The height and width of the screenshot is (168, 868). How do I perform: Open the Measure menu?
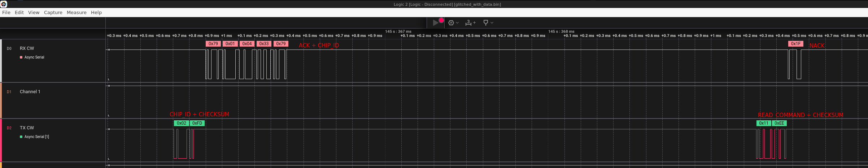(x=77, y=13)
